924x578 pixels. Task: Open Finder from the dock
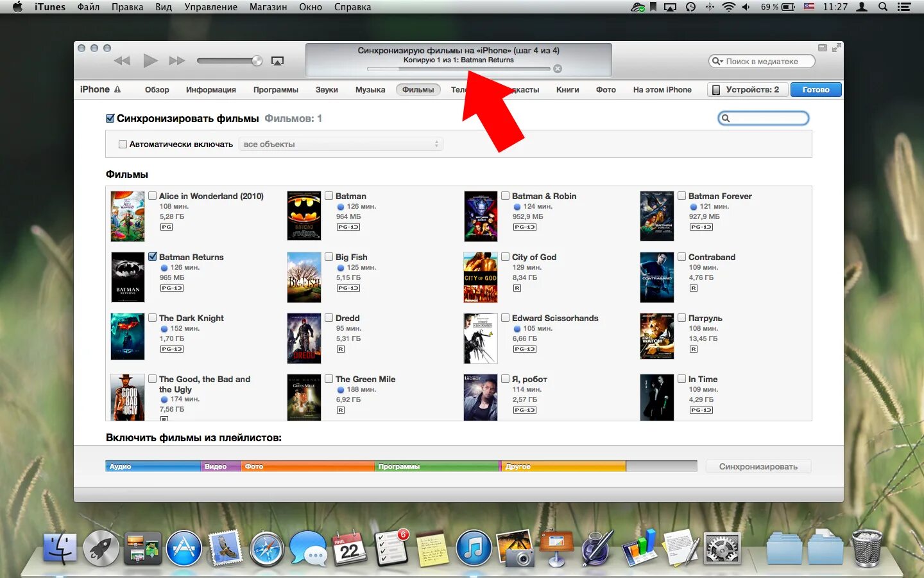tap(60, 549)
